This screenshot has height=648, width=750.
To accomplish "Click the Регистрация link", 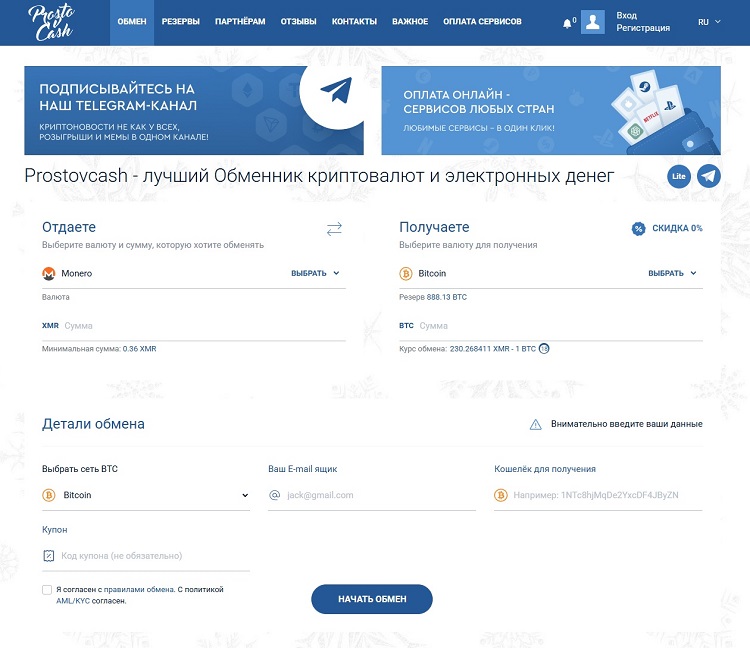I will [x=643, y=28].
